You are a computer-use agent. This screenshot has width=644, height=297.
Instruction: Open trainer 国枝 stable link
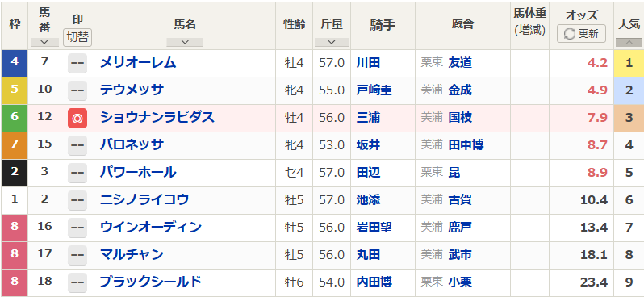(x=460, y=118)
